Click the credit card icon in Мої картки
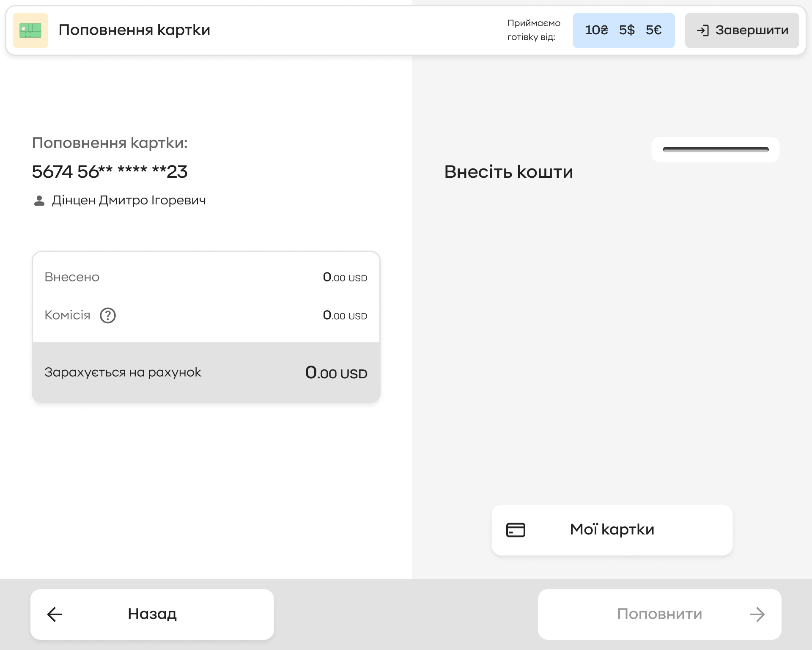This screenshot has width=812, height=650. tap(516, 530)
